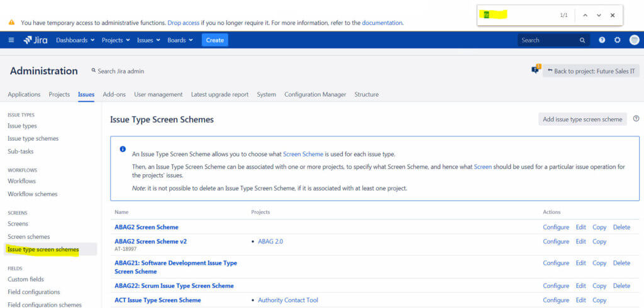Viewport: 644px width, 308px height.
Task: Click the Screen Scheme link in info box
Action: pos(303,155)
